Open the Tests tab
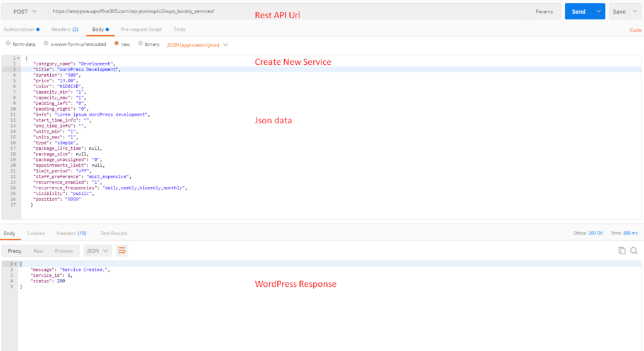This screenshot has height=351, width=644. point(179,29)
